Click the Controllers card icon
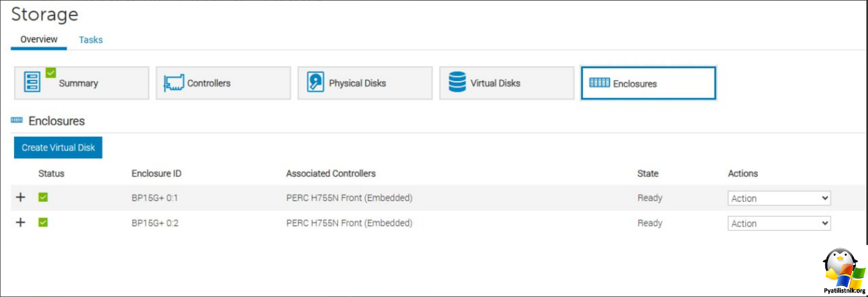868x297 pixels. (x=174, y=83)
